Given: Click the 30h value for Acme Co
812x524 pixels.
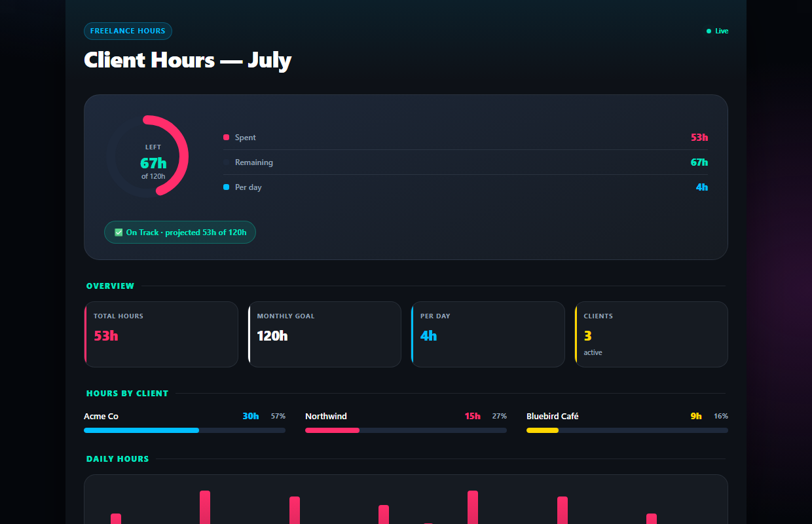Looking at the screenshot, I should [251, 417].
